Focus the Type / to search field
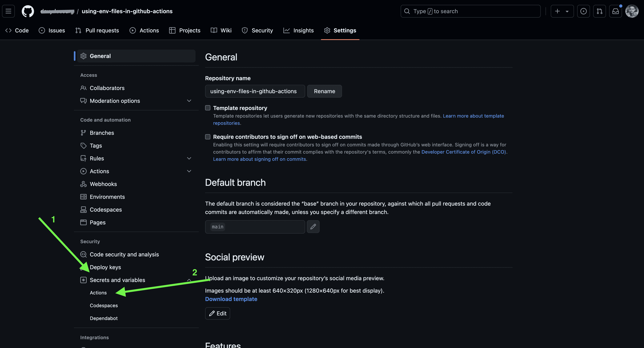Image resolution: width=644 pixels, height=348 pixels. click(x=470, y=11)
